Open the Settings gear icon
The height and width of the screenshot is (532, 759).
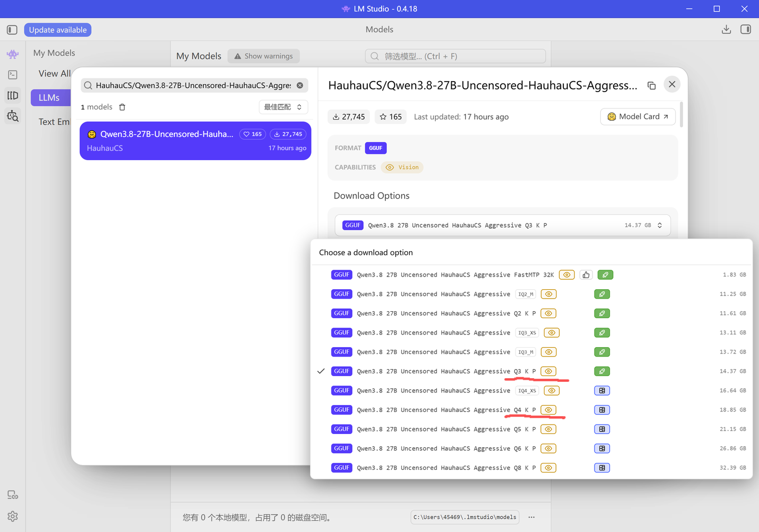point(13,516)
